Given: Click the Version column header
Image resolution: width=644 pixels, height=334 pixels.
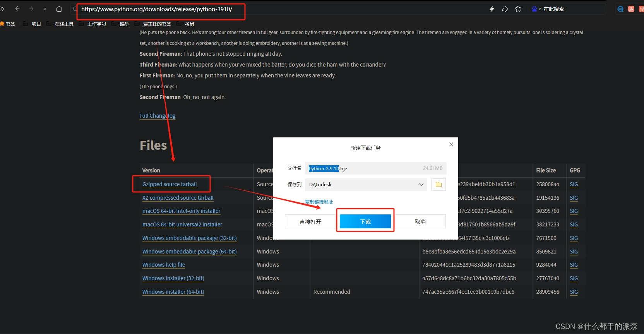Looking at the screenshot, I should [x=151, y=170].
